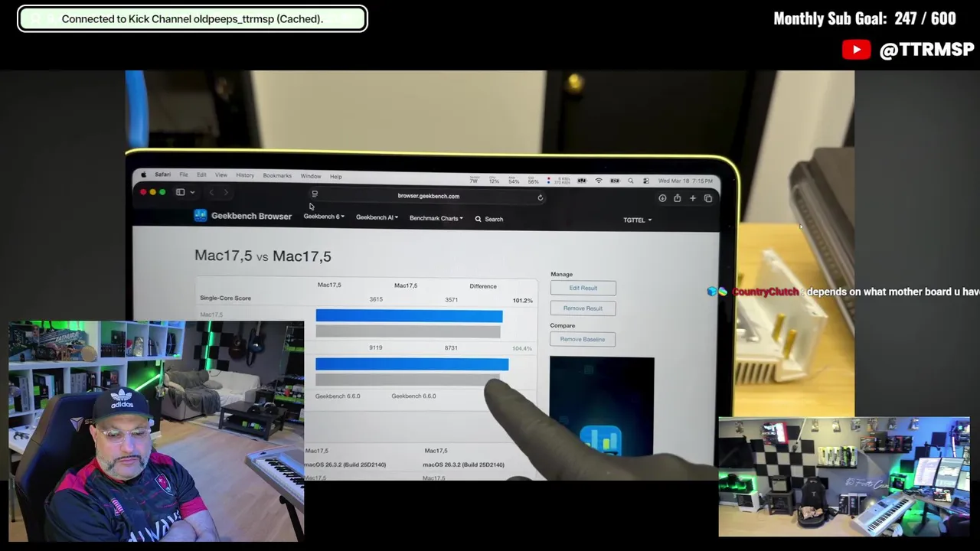Open the Window menu
Image resolution: width=980 pixels, height=551 pixels.
point(311,176)
